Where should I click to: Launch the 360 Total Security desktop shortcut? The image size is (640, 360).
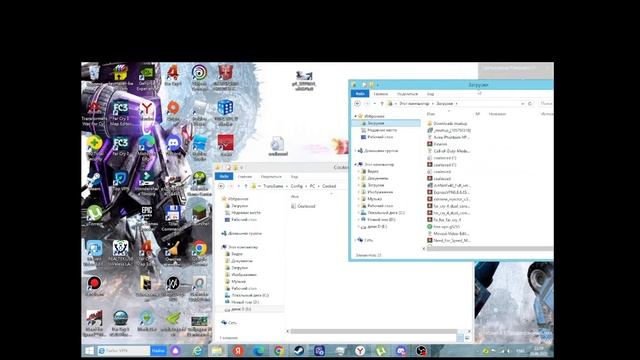click(94, 147)
